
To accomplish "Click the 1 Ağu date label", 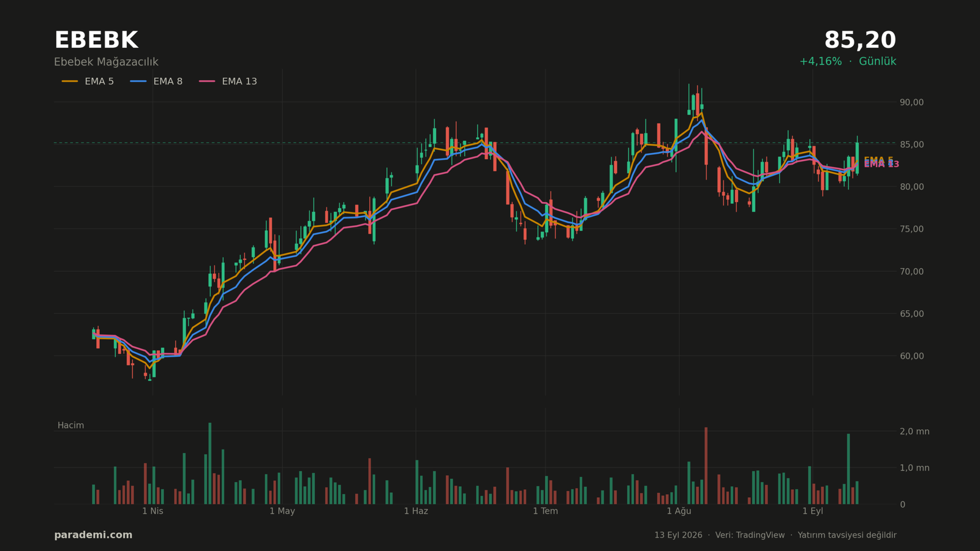I will coord(679,511).
